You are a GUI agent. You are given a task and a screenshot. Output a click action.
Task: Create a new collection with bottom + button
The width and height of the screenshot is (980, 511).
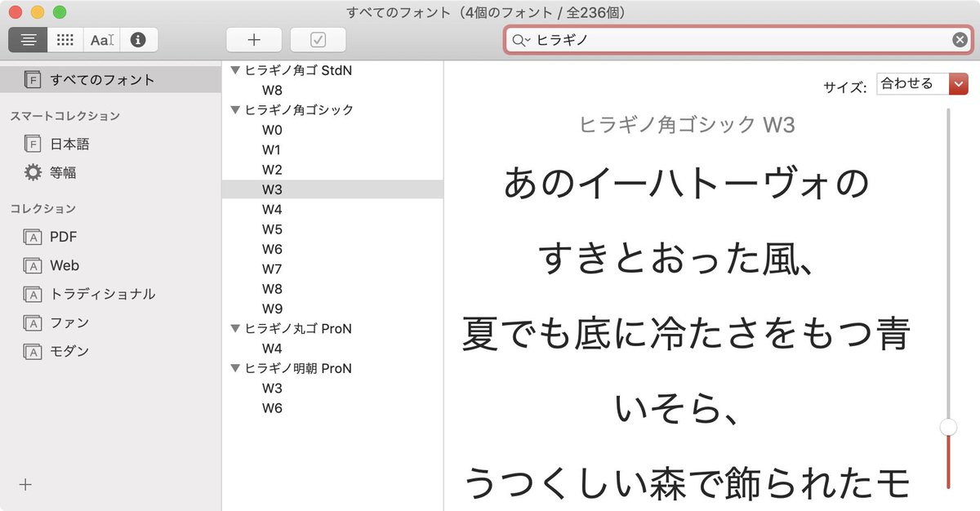24,485
